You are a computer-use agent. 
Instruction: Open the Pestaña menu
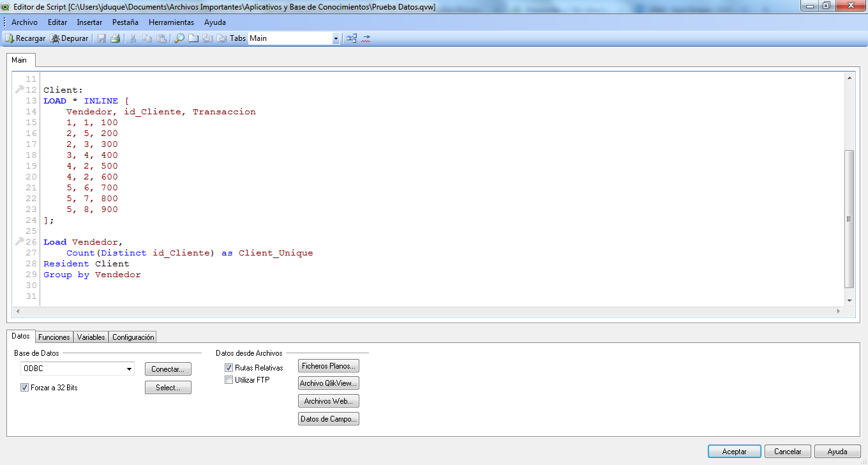125,22
